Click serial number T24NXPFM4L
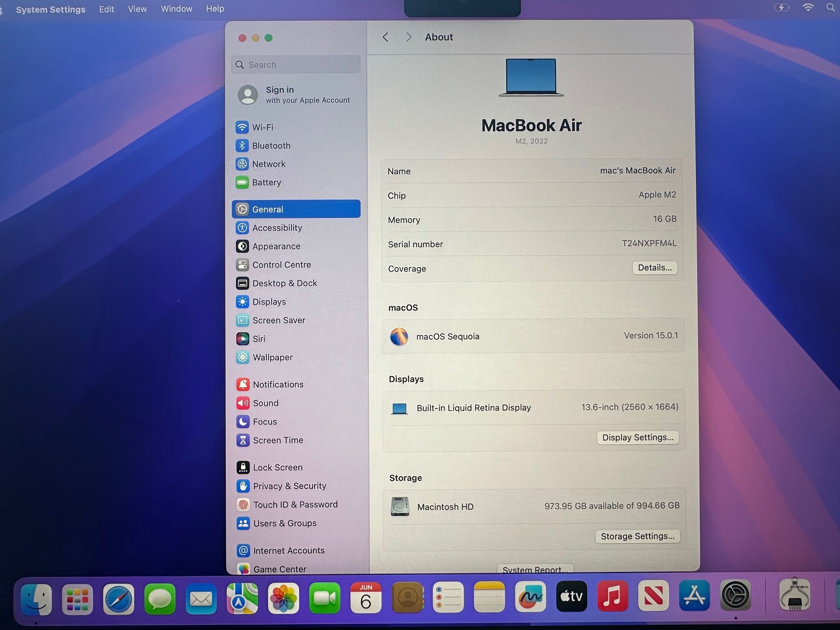Screen dimensions: 840x630 (649, 243)
